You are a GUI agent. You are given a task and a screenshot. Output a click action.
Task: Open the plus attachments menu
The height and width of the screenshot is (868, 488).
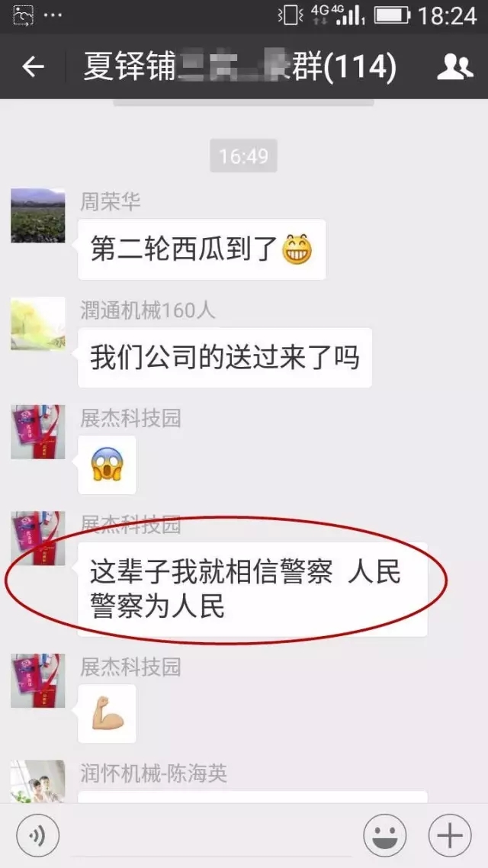450,836
